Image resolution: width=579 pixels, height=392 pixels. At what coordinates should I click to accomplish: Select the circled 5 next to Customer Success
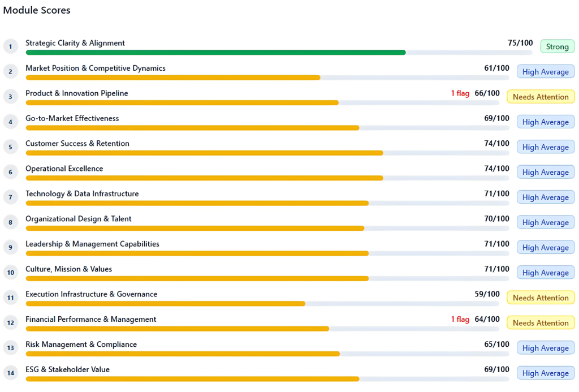11,147
